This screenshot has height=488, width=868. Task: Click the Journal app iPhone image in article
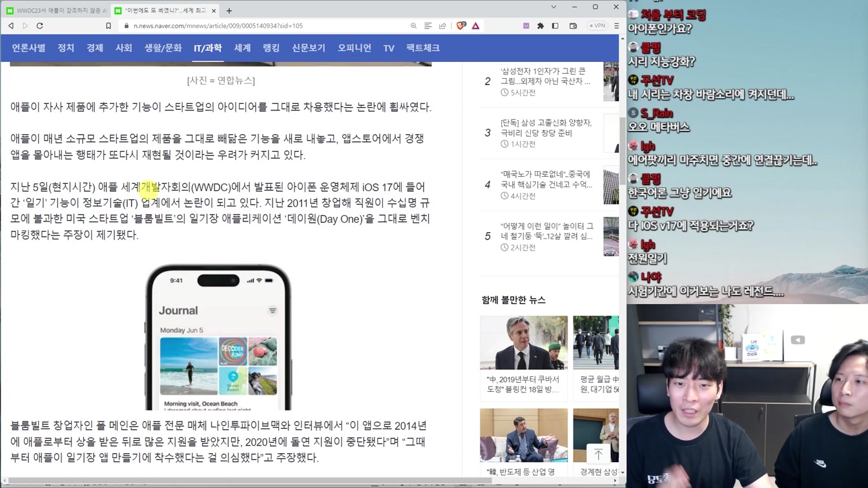click(218, 337)
